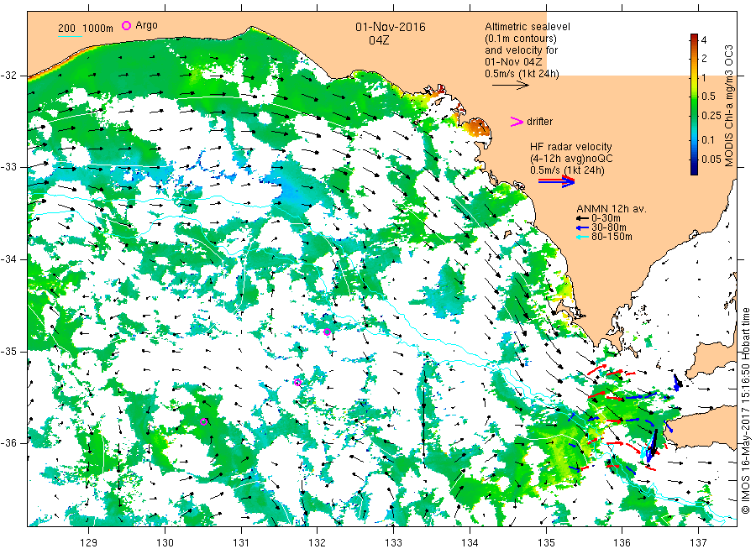Select the black 0-30m ANMN arrow
This screenshot has height=554, width=756.
[581, 218]
